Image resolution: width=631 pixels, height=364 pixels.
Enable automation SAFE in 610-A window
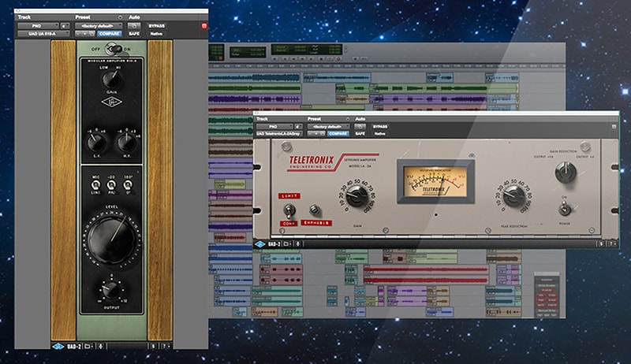tap(134, 34)
